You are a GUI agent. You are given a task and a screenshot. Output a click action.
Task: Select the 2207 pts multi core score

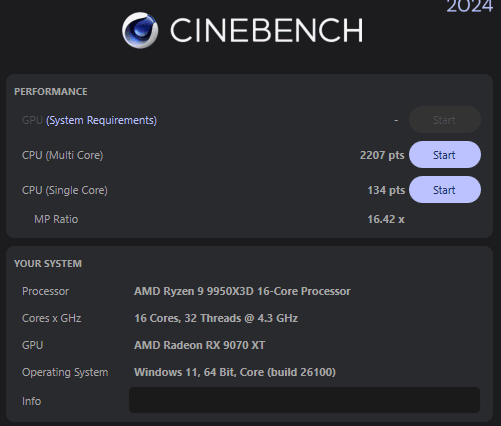[x=382, y=155]
